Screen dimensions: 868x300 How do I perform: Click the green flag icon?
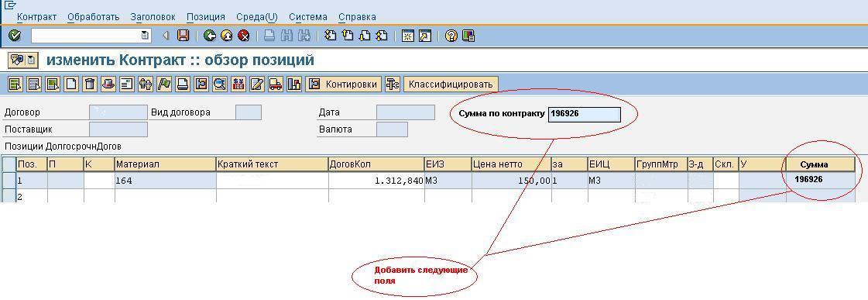click(164, 84)
